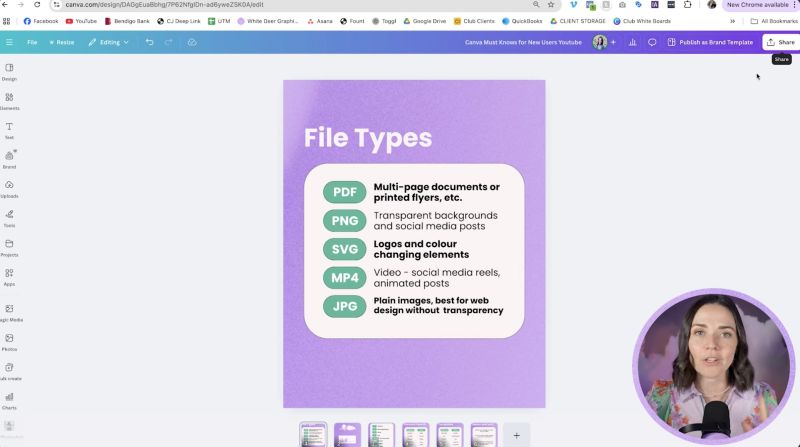Select the green PNG badge
The image size is (800, 447).
point(344,221)
